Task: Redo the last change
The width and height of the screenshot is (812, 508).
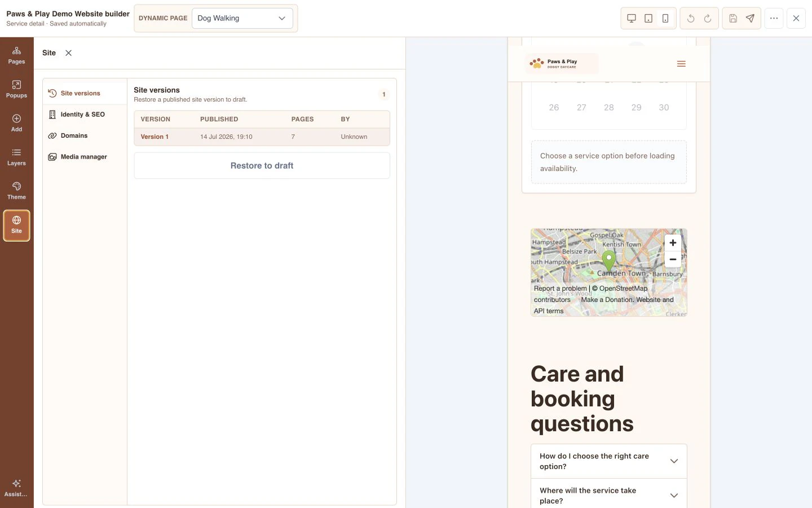Action: pos(708,18)
